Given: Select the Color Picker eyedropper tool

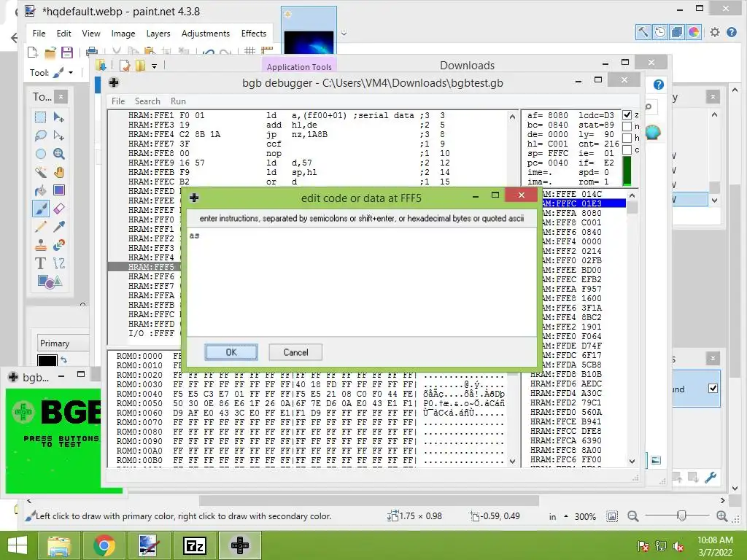Looking at the screenshot, I should point(59,227).
